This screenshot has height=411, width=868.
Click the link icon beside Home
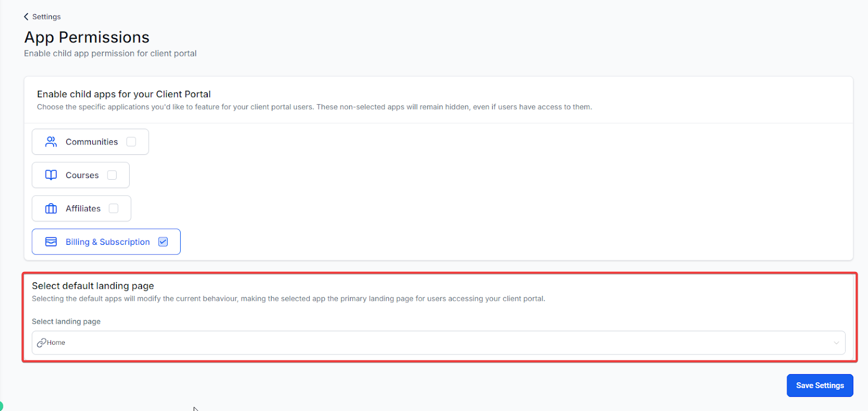pyautogui.click(x=41, y=343)
